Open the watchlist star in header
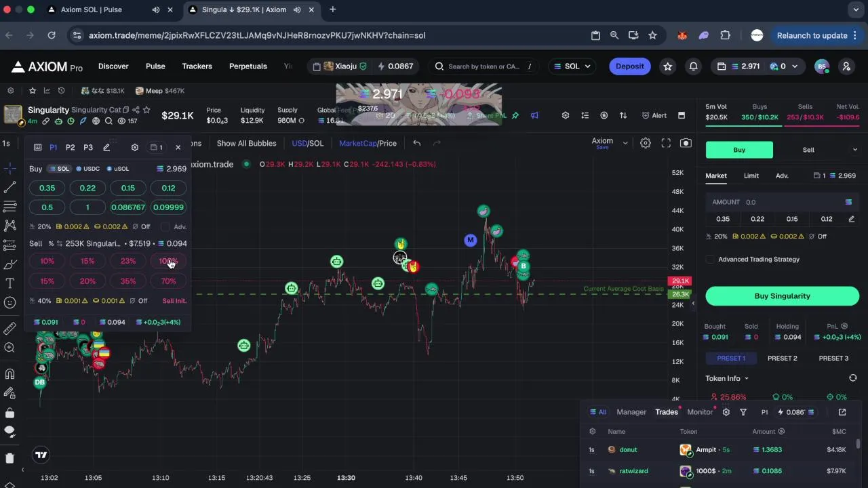The width and height of the screenshot is (868, 488). pos(668,66)
